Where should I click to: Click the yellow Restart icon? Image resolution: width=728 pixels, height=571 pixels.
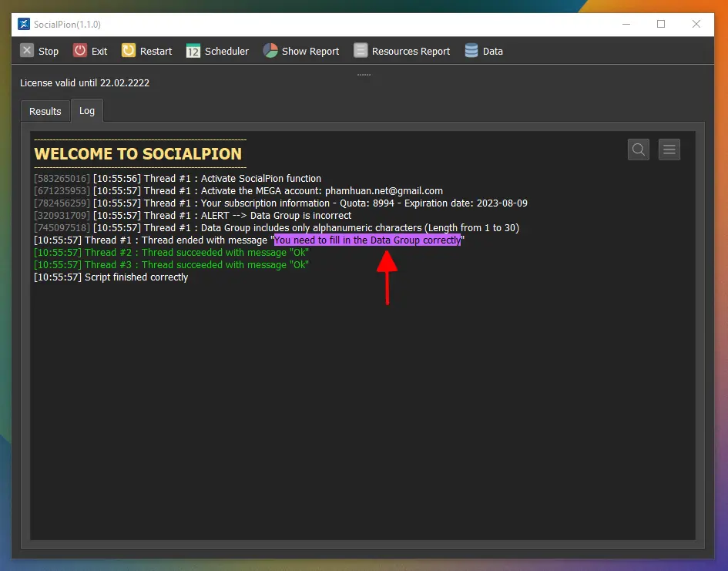coord(128,50)
